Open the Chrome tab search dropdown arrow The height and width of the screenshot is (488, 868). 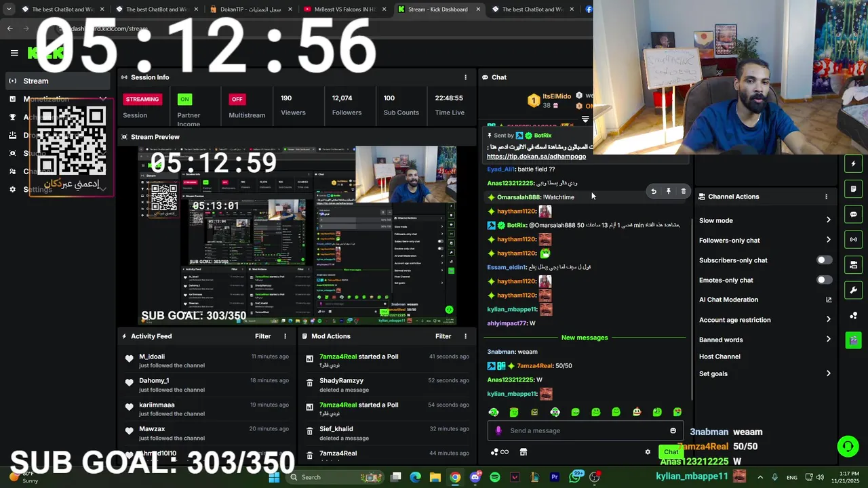coord(9,9)
